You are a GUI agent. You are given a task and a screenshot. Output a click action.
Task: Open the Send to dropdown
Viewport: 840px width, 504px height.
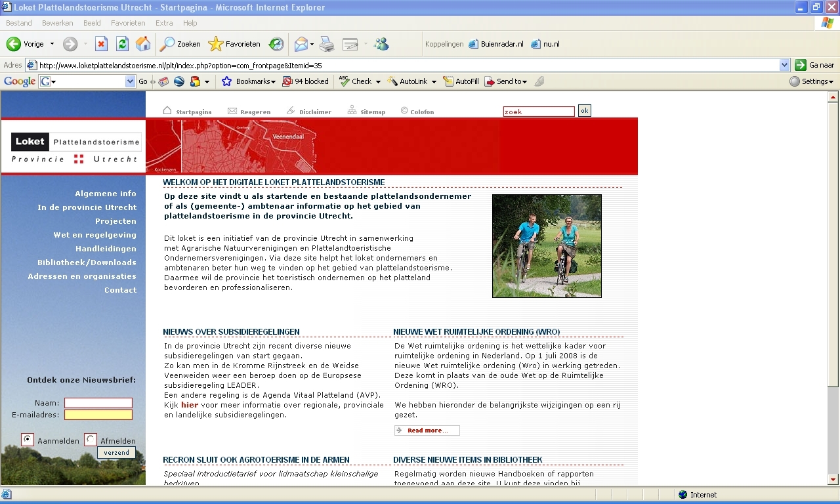(506, 81)
